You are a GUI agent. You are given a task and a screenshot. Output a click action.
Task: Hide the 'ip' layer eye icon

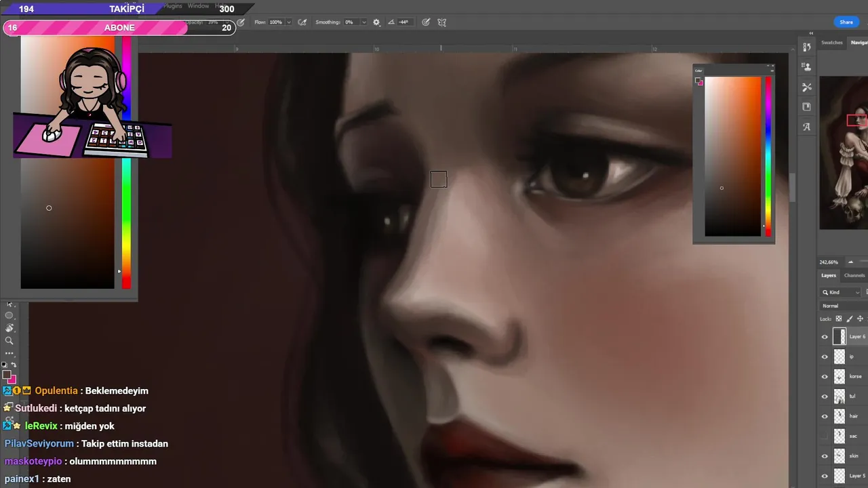pos(825,357)
